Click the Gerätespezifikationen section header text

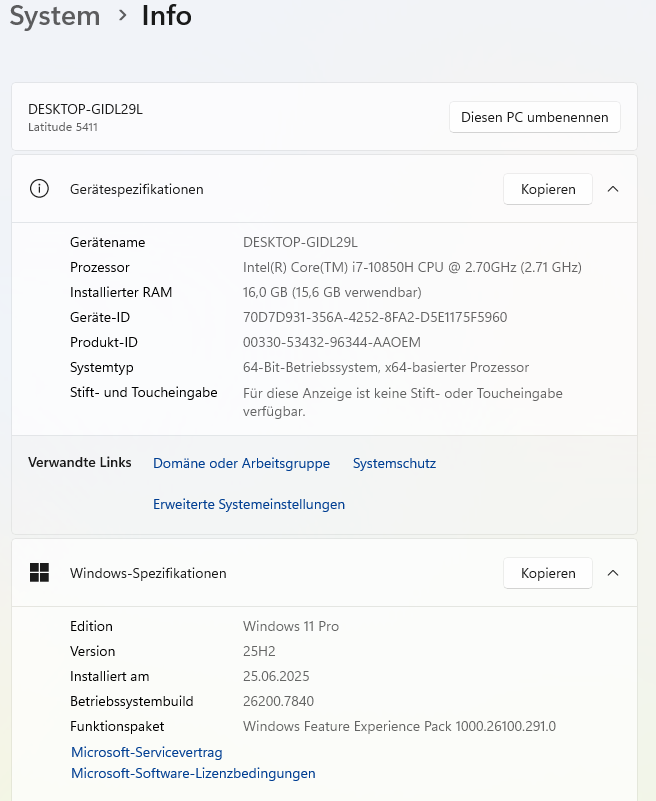(x=136, y=190)
